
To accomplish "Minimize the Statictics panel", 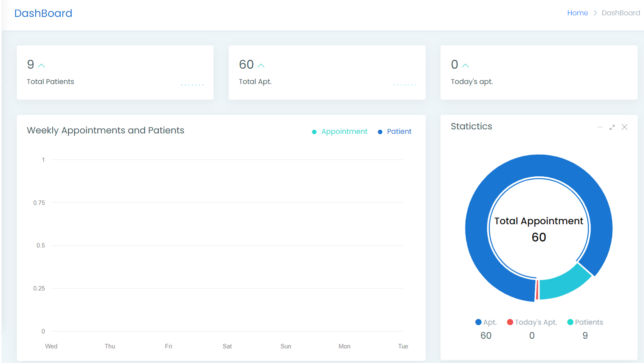I will click(600, 127).
